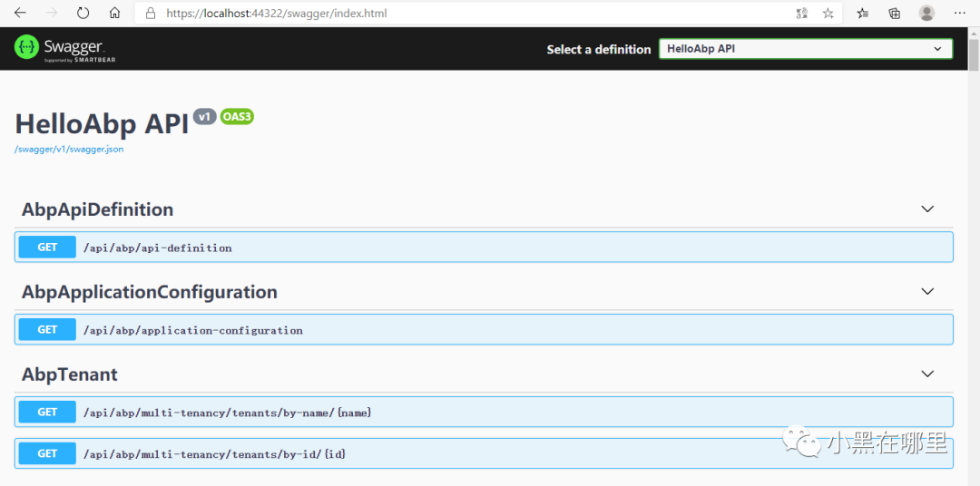Expand GET /api/abp/api-definition operation

(x=484, y=247)
